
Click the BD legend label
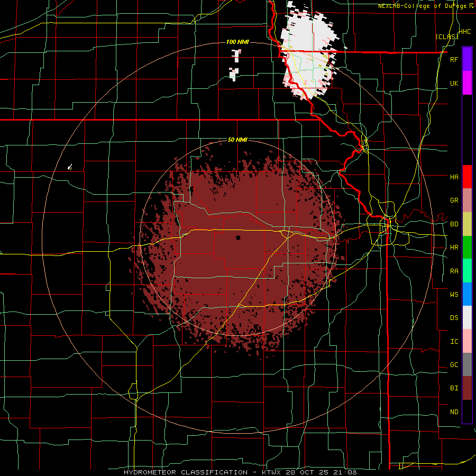point(454,224)
